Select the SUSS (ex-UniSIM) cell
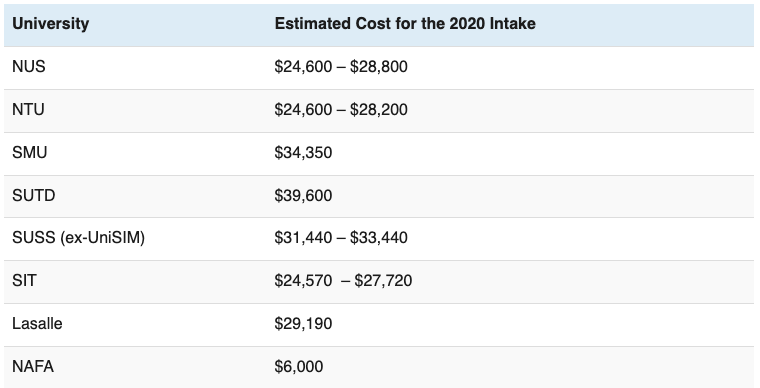The height and width of the screenshot is (388, 760). click(x=79, y=238)
